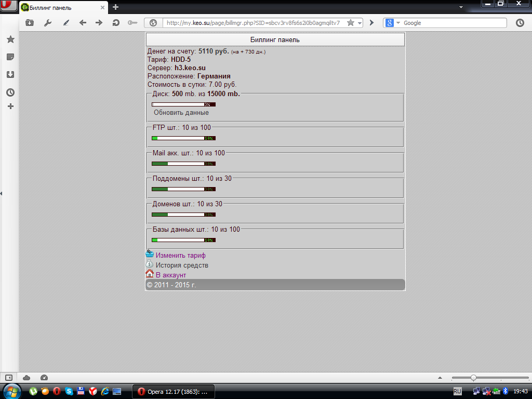Open Opera Link cloud icon in status bar
This screenshot has height=399, width=532.
pyautogui.click(x=26, y=378)
